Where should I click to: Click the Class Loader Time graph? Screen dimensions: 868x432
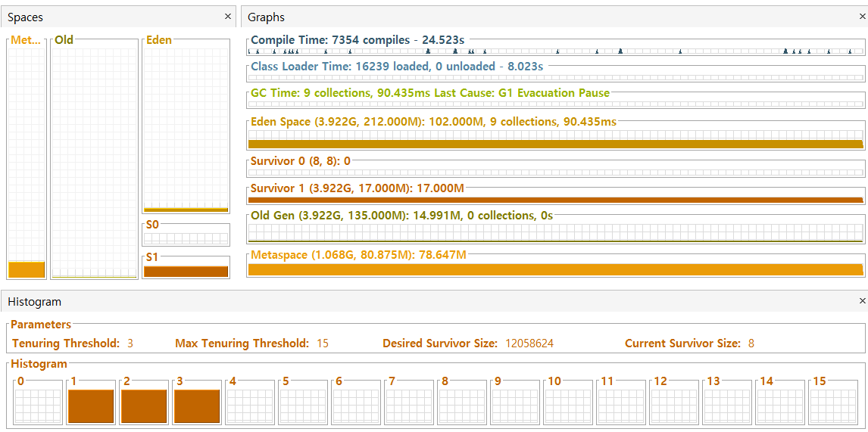(x=555, y=78)
